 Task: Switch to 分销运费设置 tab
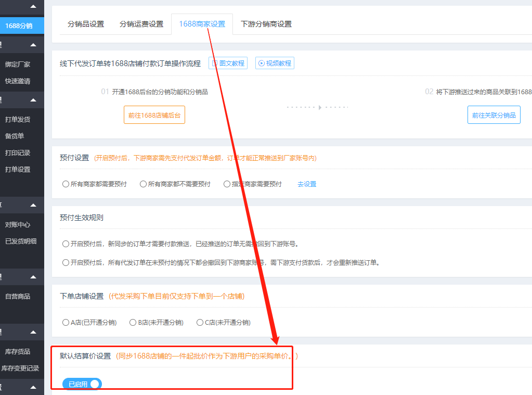coord(141,24)
